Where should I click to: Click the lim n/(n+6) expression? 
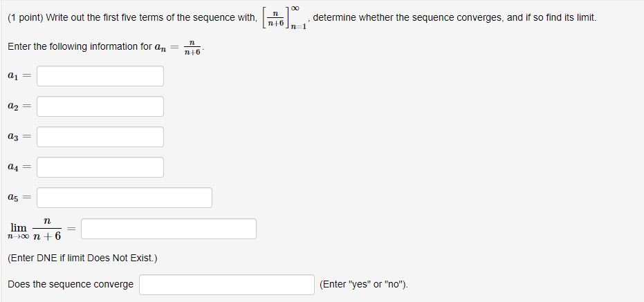[x=36, y=229]
